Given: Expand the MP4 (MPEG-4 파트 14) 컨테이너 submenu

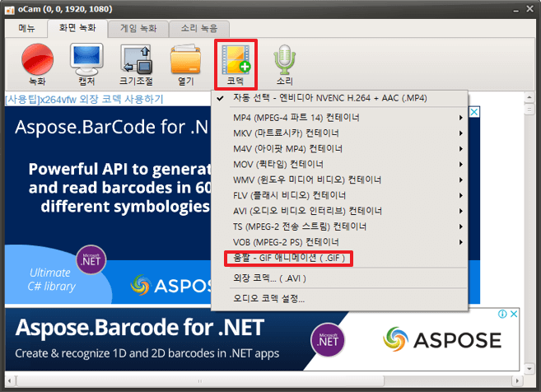Looking at the screenshot, I should point(339,118).
